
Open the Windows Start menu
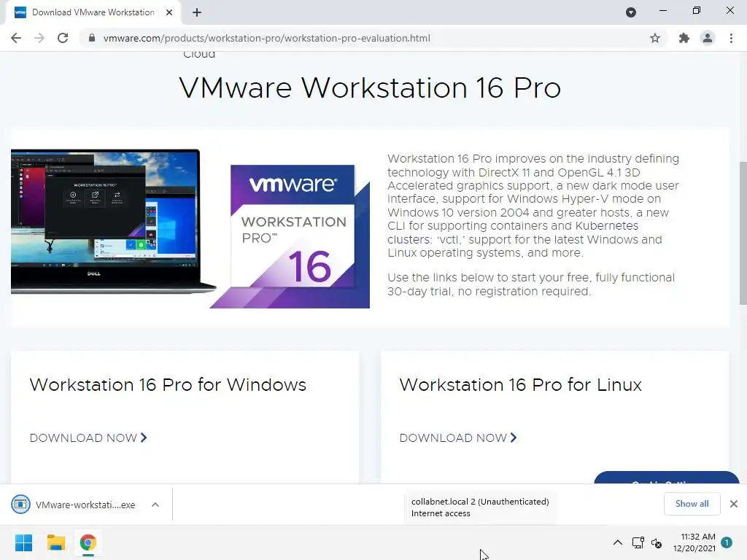pos(23,542)
